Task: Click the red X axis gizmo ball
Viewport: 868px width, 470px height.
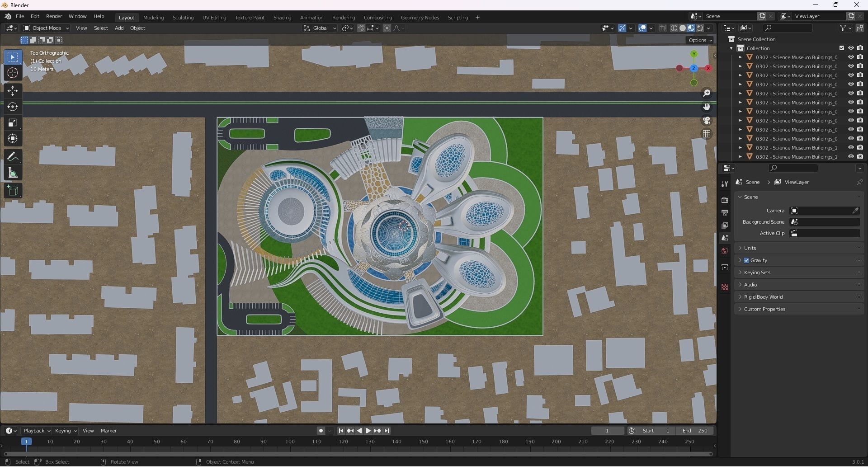Action: 708,68
